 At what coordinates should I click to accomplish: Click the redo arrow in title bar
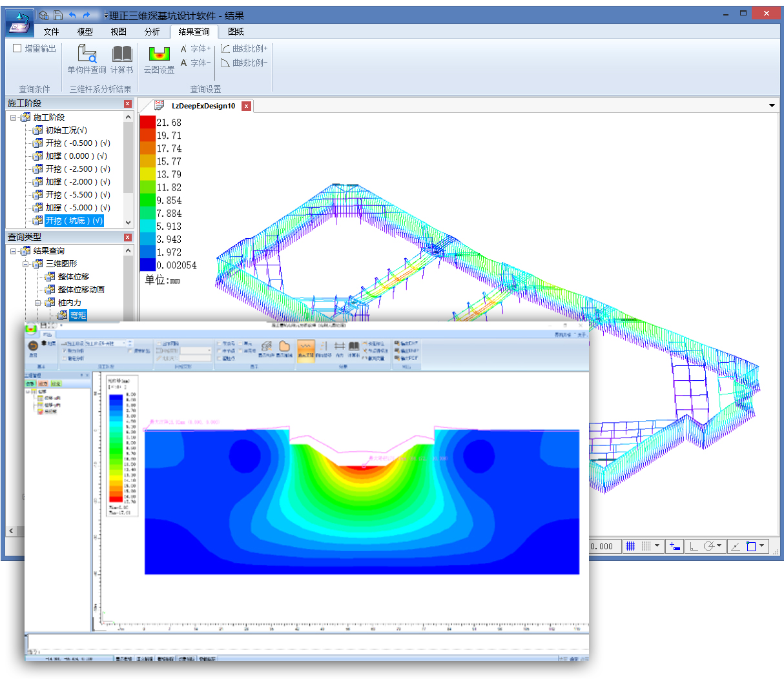(x=87, y=15)
